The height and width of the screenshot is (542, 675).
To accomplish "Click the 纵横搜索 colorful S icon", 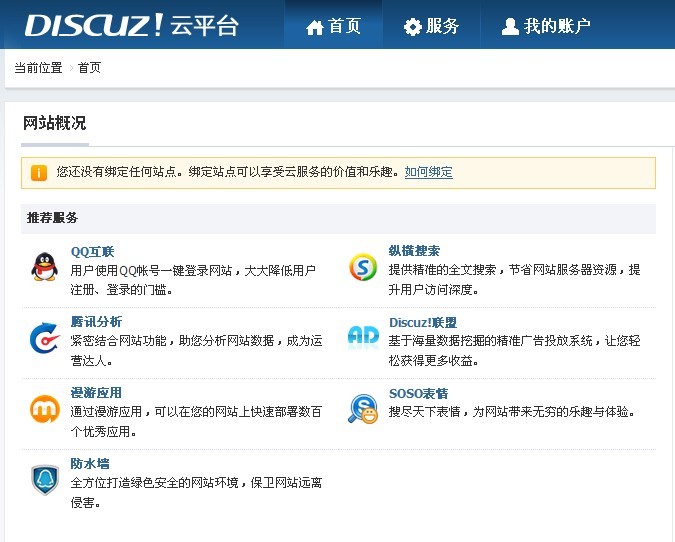I will coord(363,267).
